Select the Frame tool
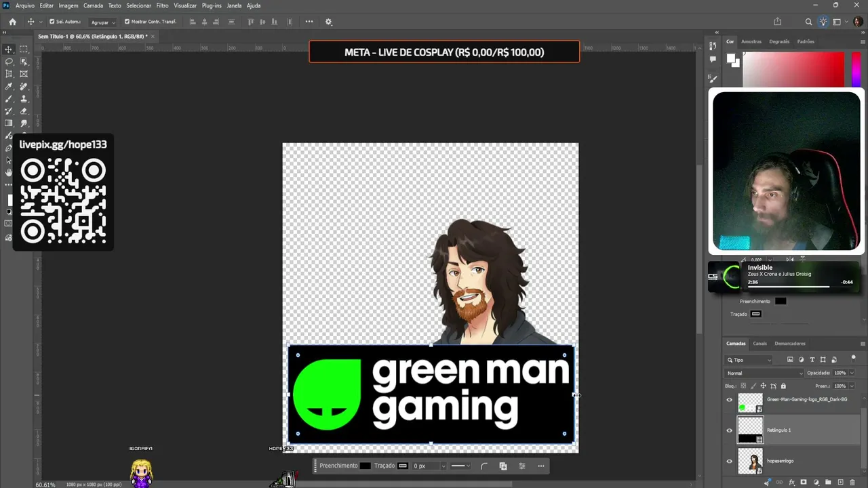This screenshot has height=488, width=868. (x=24, y=74)
